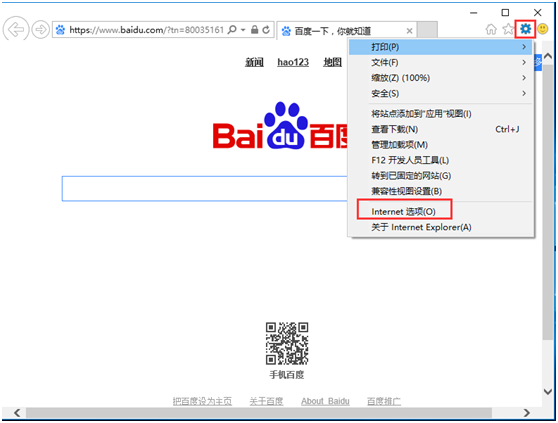Viewport: 558px width, 423px height.
Task: Open Internet 选项(O)
Action: pyautogui.click(x=440, y=212)
